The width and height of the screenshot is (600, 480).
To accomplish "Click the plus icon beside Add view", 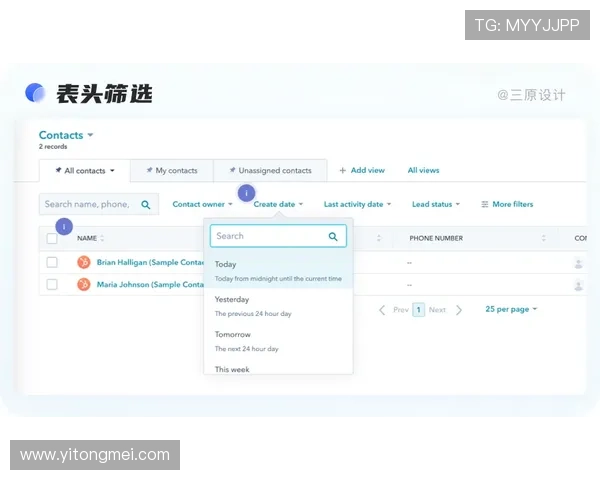I will 342,170.
